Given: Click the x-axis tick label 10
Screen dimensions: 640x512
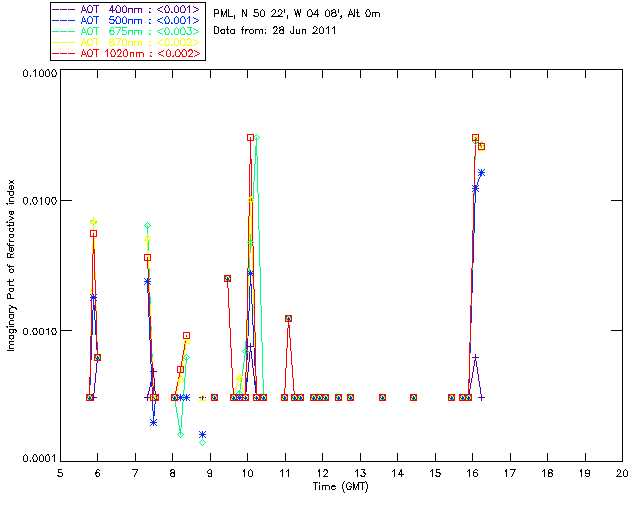Looking at the screenshot, I should point(247,473).
